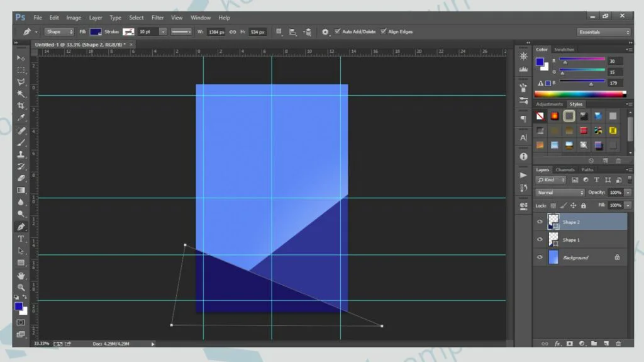Click the width W input field
The height and width of the screenshot is (362, 644).
[216, 31]
